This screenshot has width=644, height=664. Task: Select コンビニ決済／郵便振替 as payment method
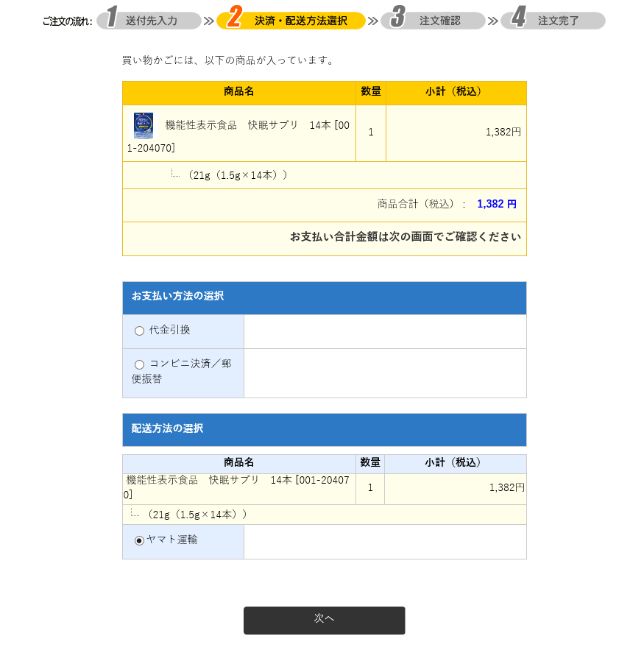click(139, 364)
